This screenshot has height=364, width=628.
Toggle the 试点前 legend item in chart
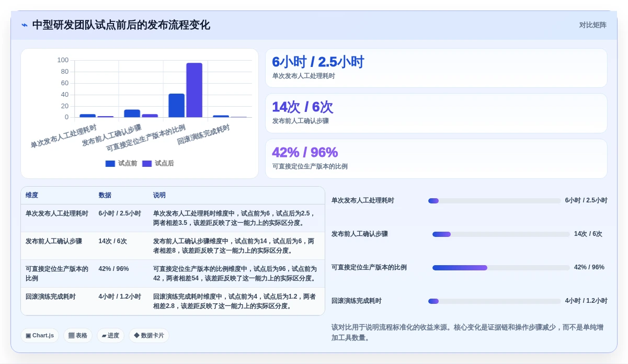(121, 163)
